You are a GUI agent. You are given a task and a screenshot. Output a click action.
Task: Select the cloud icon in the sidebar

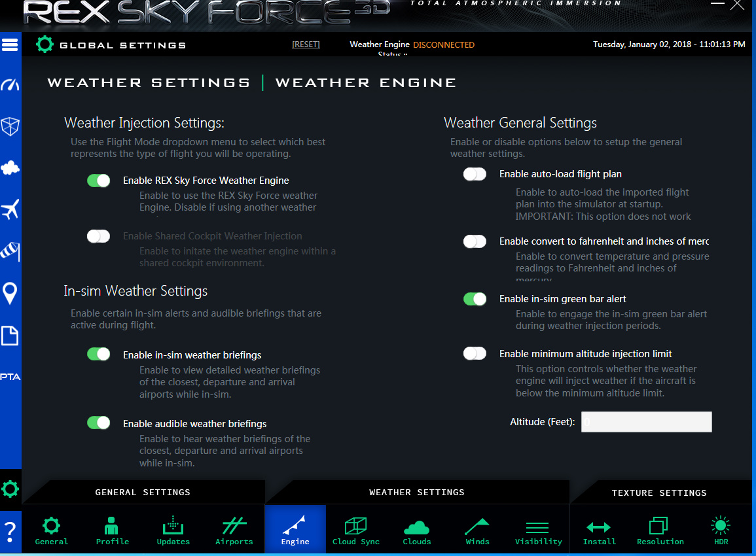coord(10,168)
